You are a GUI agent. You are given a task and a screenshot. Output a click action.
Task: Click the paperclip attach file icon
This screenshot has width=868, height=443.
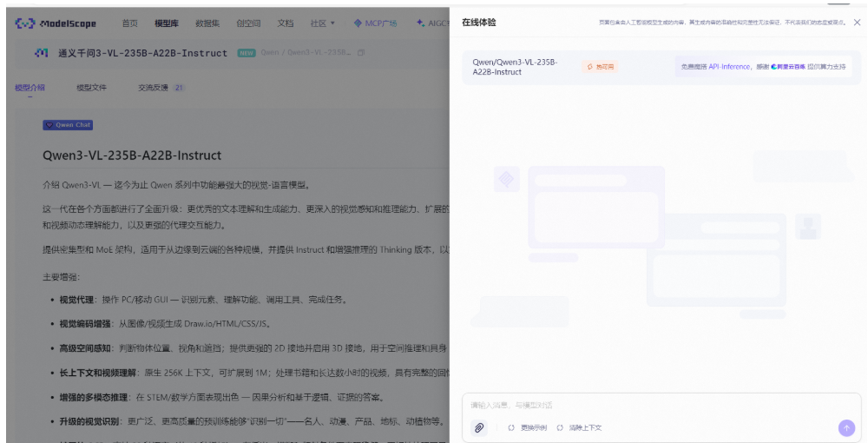tap(479, 427)
